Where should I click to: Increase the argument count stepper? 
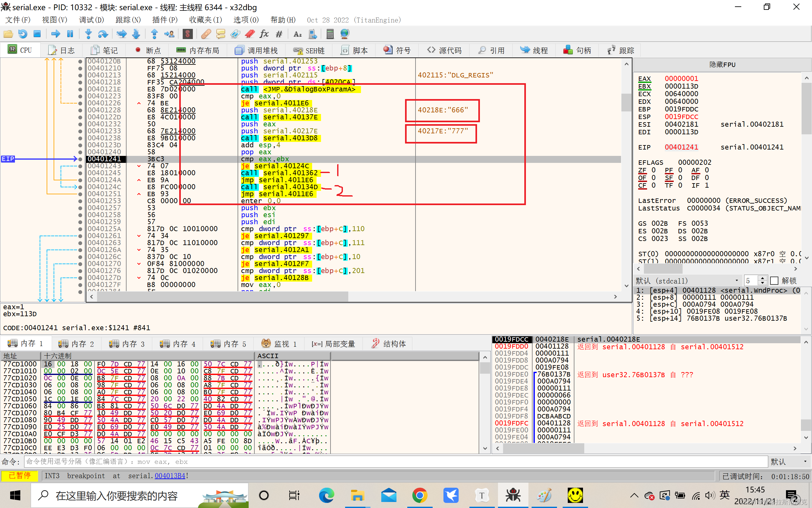[763, 278]
